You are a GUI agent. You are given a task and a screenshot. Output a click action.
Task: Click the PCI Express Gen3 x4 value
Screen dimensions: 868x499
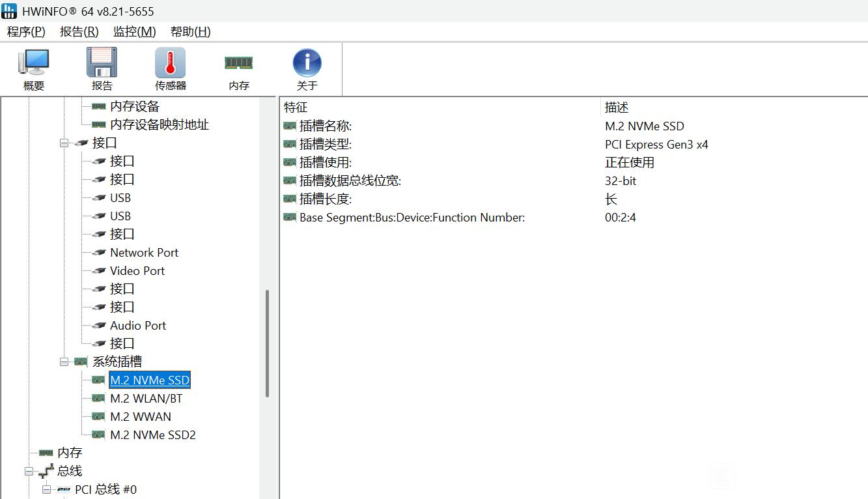[656, 145]
